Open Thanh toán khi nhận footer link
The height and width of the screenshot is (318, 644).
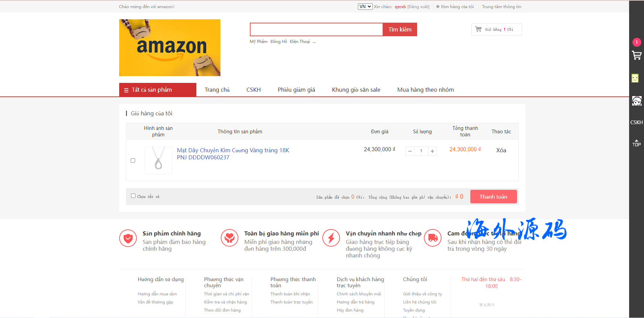pyautogui.click(x=290, y=294)
